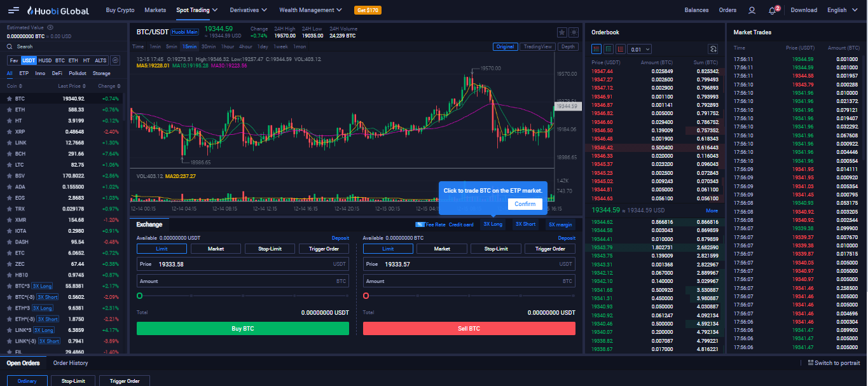Switch chart to Original view
868x386 pixels.
coord(506,46)
